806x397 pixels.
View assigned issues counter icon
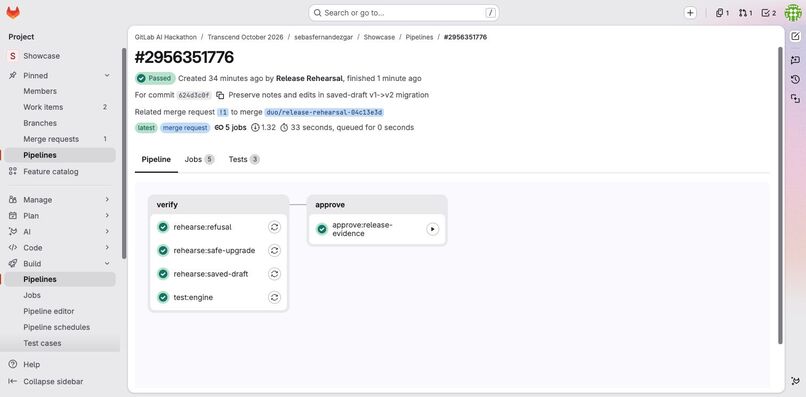click(x=722, y=13)
